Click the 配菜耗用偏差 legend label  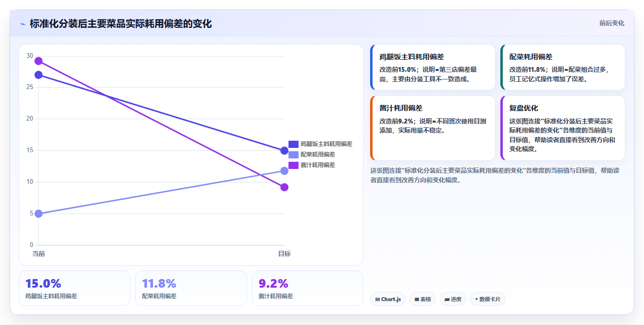tap(318, 155)
